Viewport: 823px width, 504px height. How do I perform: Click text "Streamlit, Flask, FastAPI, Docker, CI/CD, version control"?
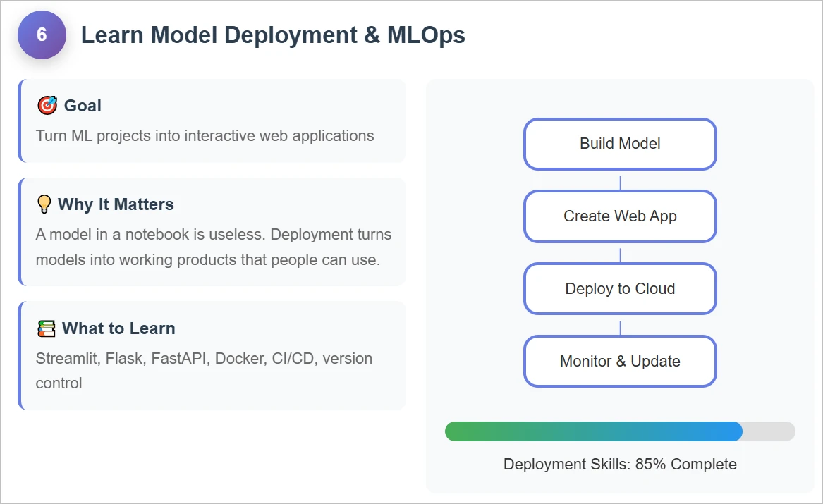click(x=205, y=371)
